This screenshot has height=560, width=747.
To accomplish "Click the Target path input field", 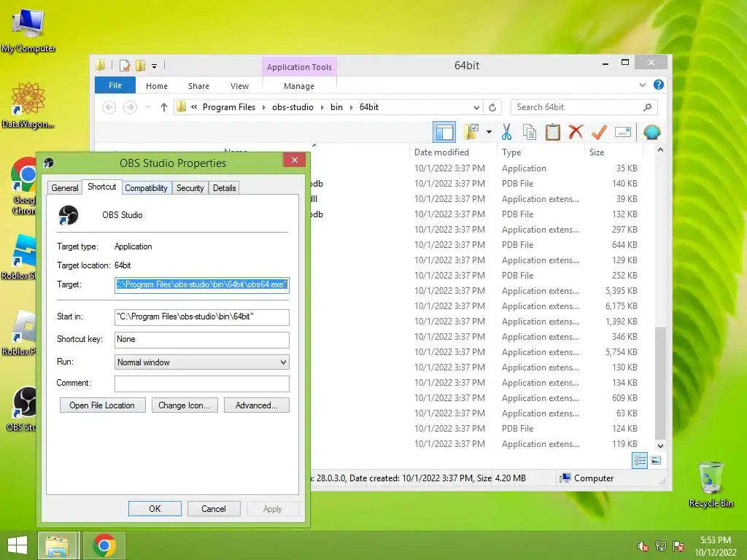I will point(201,285).
